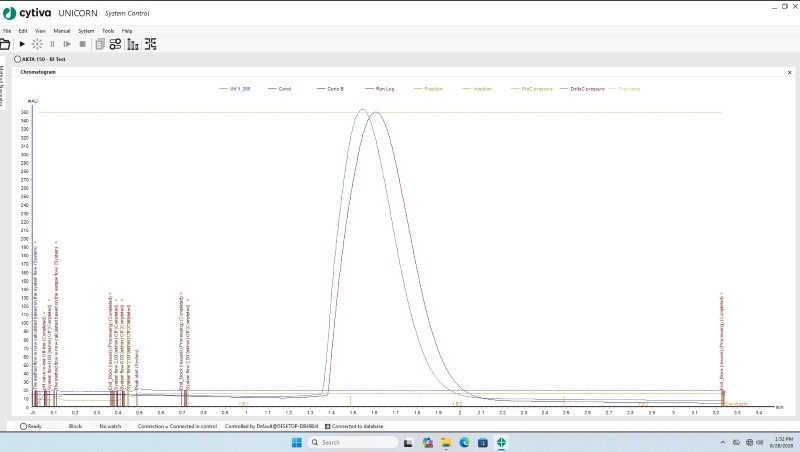Toggle the UV 1_280 curve legend
Screen dimensions: 800x452
pyautogui.click(x=235, y=89)
